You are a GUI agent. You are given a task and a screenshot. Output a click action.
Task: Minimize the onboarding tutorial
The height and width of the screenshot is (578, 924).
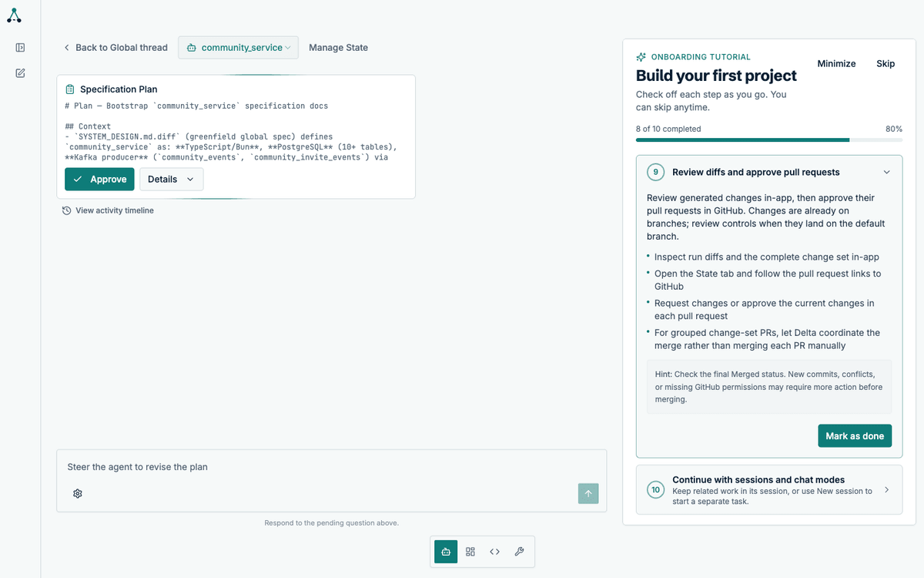pos(836,64)
